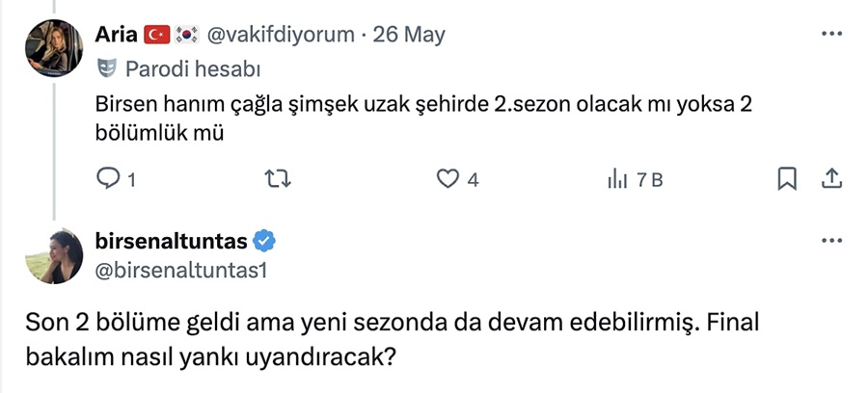Image resolution: width=868 pixels, height=393 pixels.
Task: Open the @birsenaltuntas1 handle link
Action: coord(180,271)
